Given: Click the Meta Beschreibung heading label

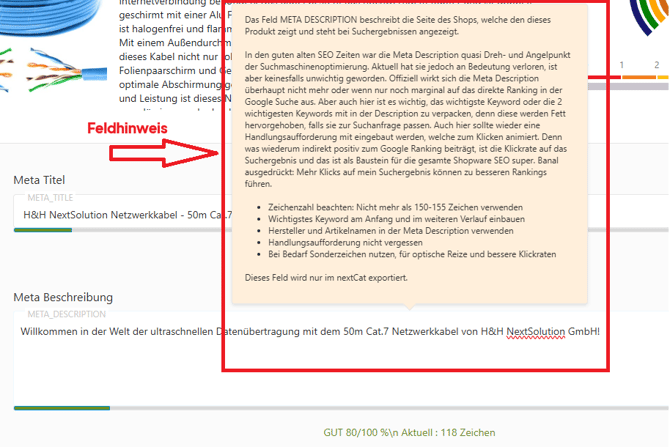Looking at the screenshot, I should [x=63, y=297].
